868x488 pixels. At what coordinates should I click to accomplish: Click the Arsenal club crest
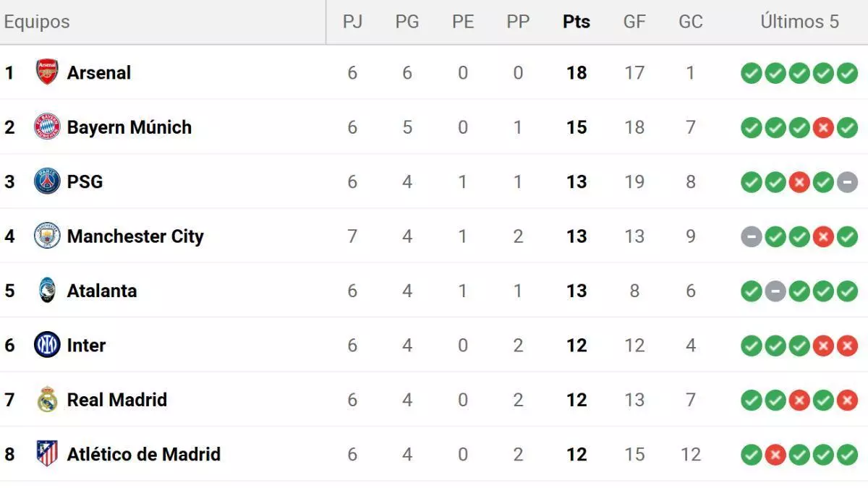click(47, 72)
